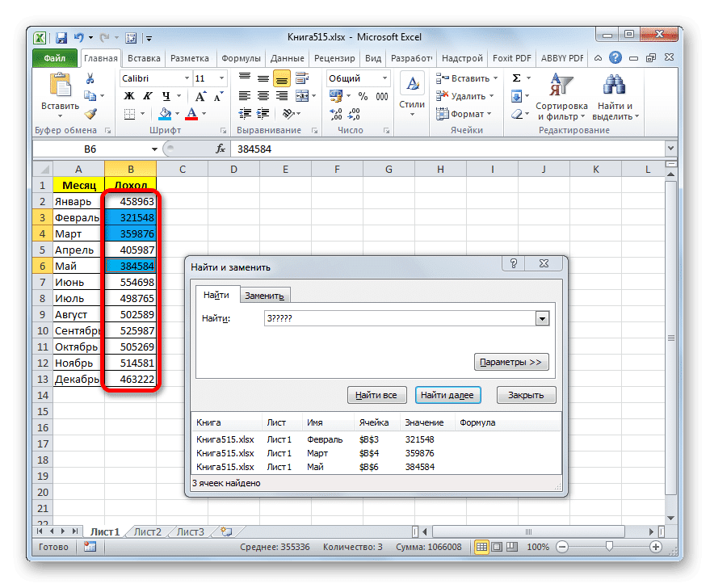Select the column C header
710x588 pixels.
tap(182, 170)
